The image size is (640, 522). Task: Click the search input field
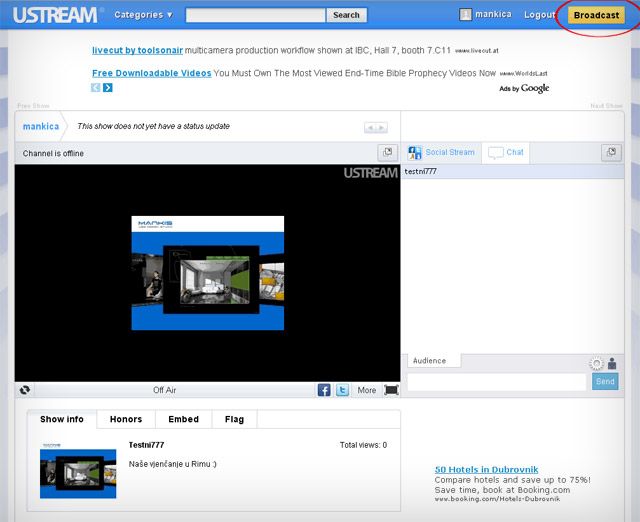[256, 15]
